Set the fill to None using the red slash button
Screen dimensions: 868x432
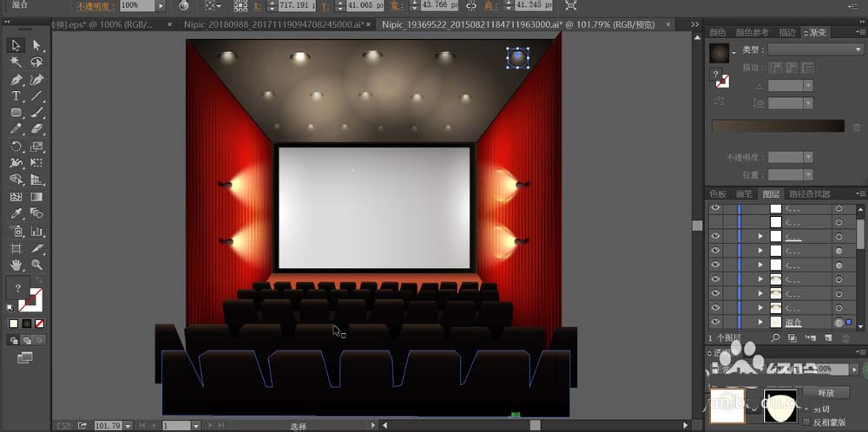coord(39,324)
